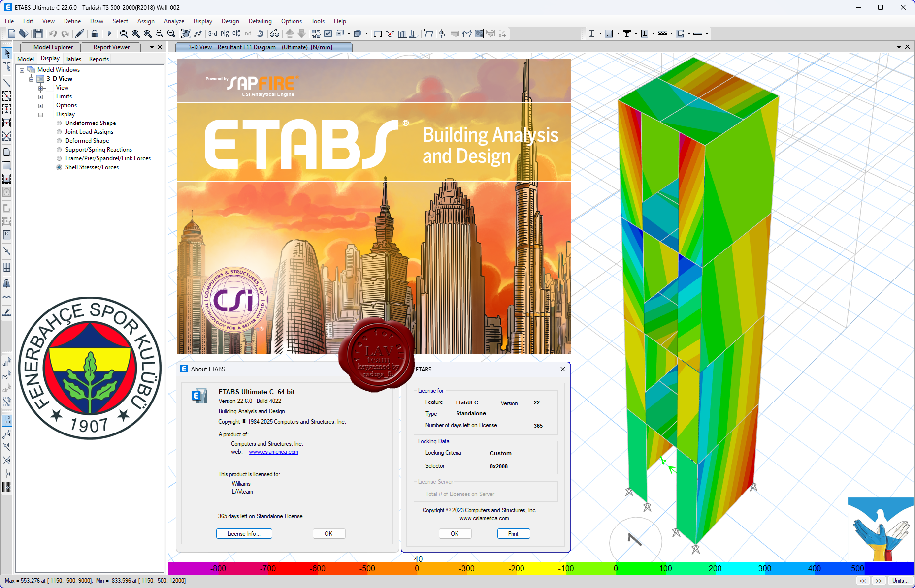The image size is (915, 588).
Task: Click the Undo arrow icon
Action: (x=53, y=33)
